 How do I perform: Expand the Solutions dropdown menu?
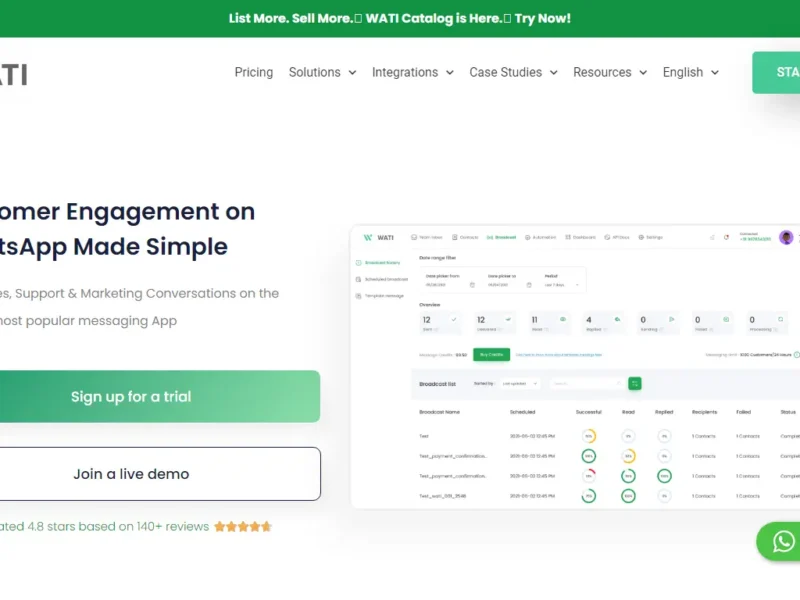(x=322, y=72)
